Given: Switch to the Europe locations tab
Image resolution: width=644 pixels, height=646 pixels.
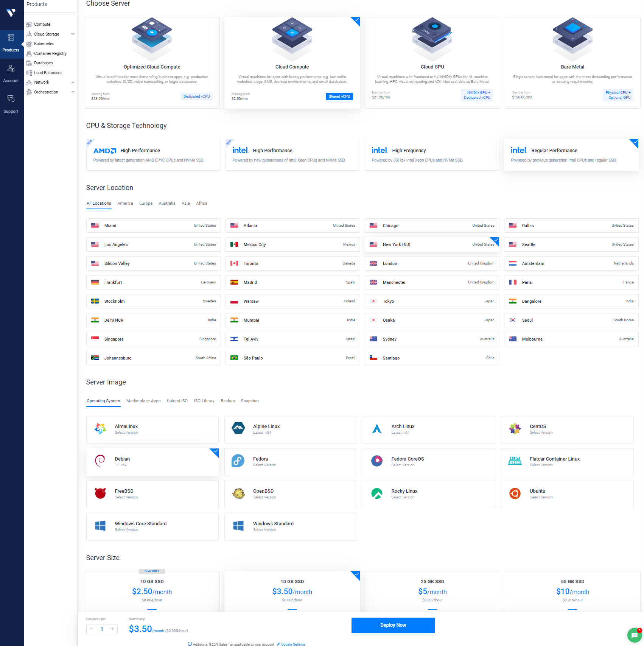Looking at the screenshot, I should (146, 204).
